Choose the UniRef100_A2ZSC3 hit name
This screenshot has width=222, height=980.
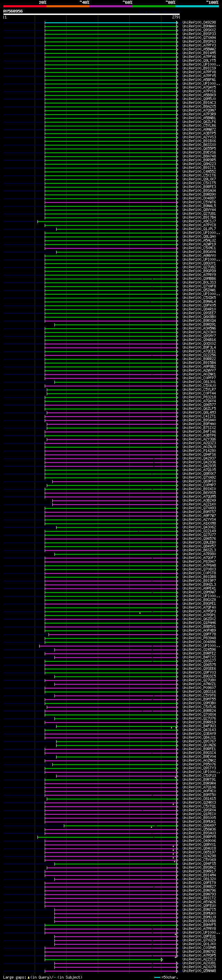click(199, 959)
